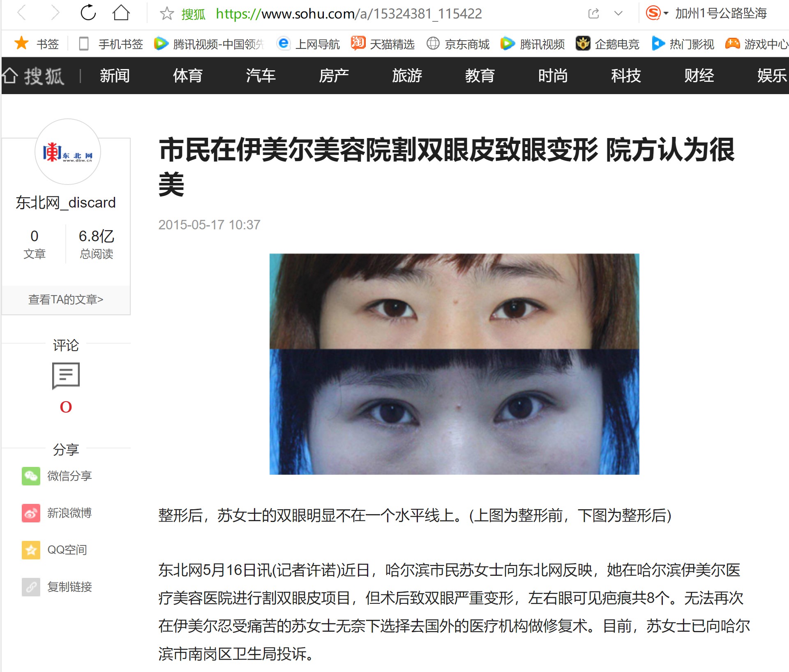Go back with the browser back arrow
This screenshot has height=672, width=789.
(x=22, y=13)
